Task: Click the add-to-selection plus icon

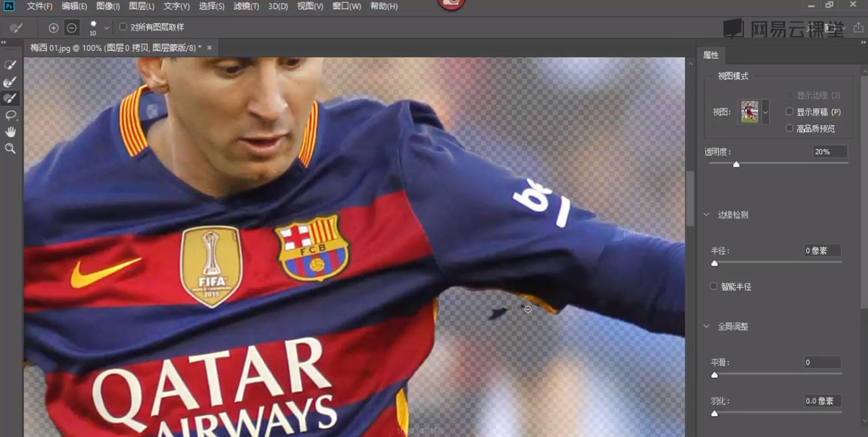Action: click(x=54, y=28)
